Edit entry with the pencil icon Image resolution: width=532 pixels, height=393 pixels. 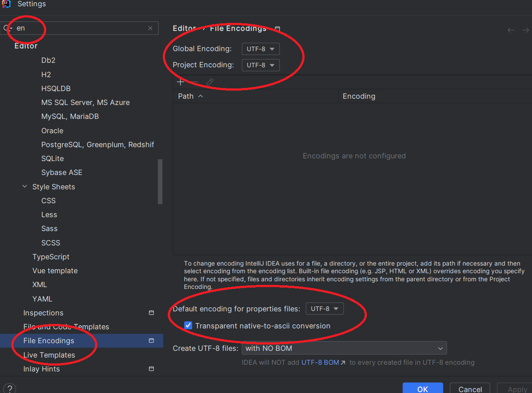coord(210,82)
